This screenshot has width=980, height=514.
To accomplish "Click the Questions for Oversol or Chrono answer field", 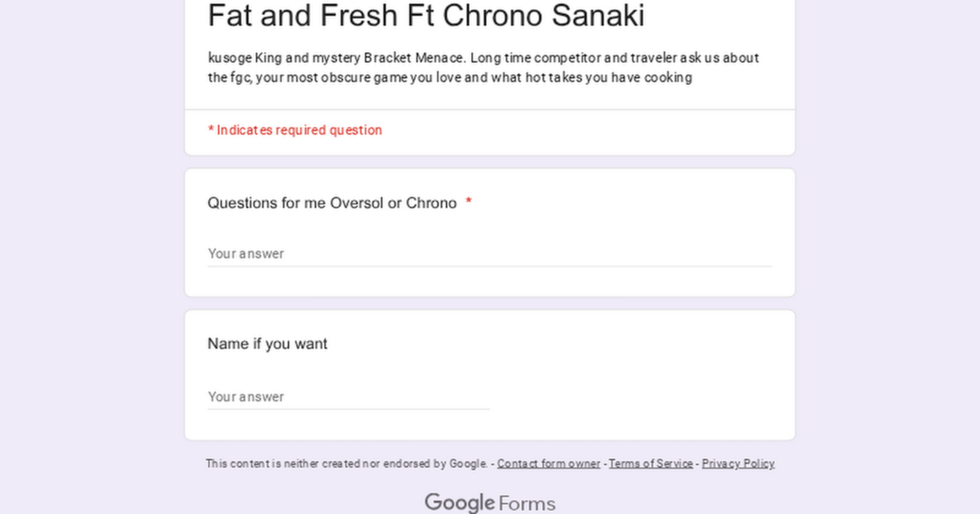I will tap(489, 254).
